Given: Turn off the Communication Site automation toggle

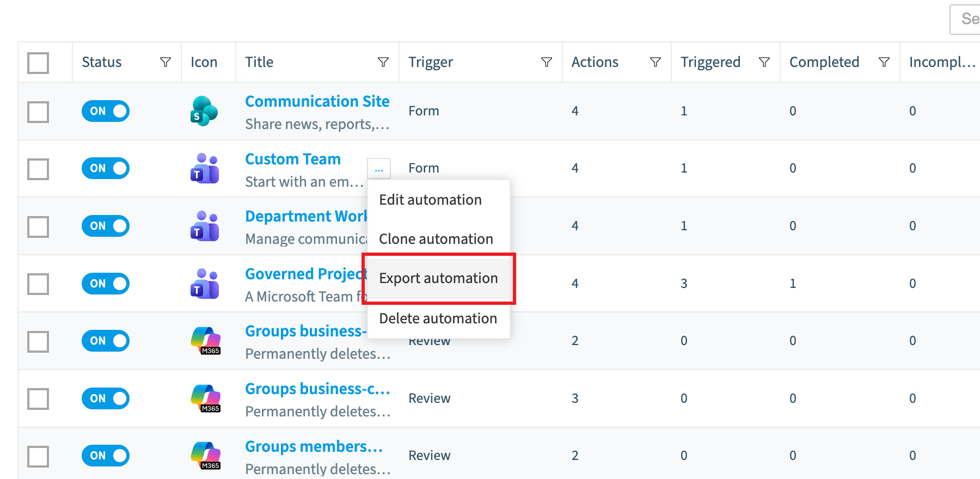Looking at the screenshot, I should coord(106,111).
